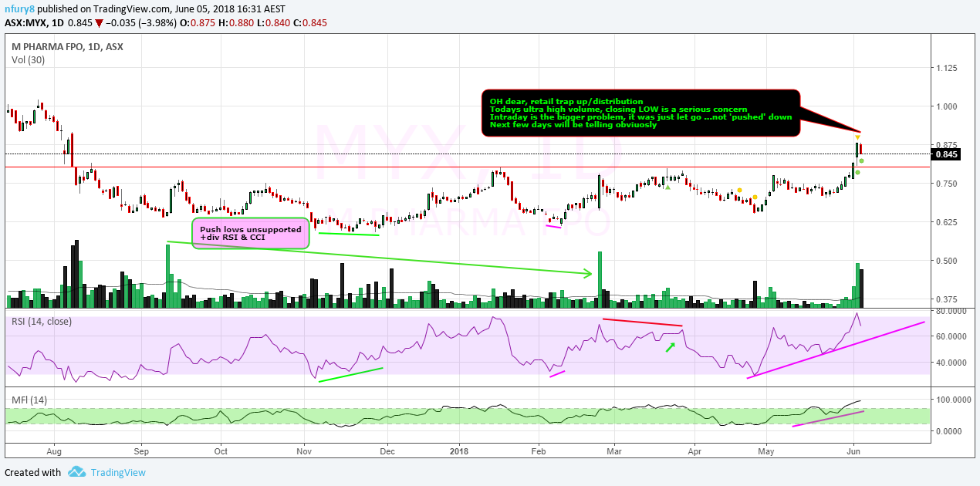The image size is (980, 486).
Task: Select the RSI (14, close) indicator label
Action: [42, 321]
